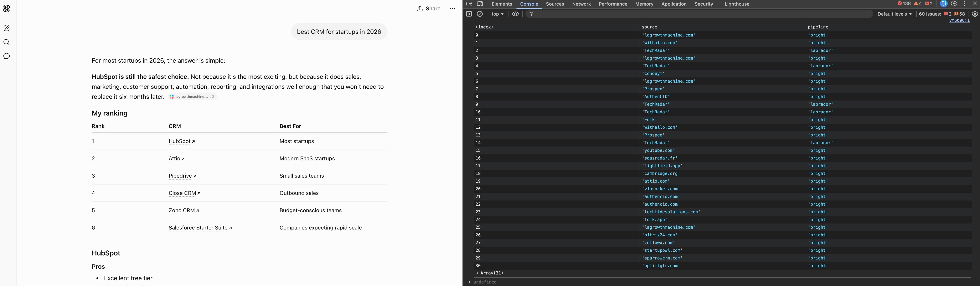Click the ChatGPT logo icon
The image size is (980, 286).
[x=7, y=8]
